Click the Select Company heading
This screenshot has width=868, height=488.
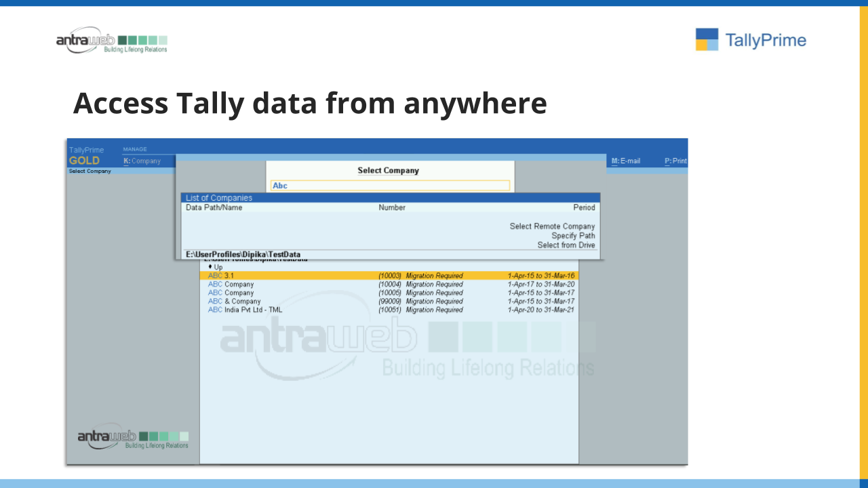tap(389, 171)
